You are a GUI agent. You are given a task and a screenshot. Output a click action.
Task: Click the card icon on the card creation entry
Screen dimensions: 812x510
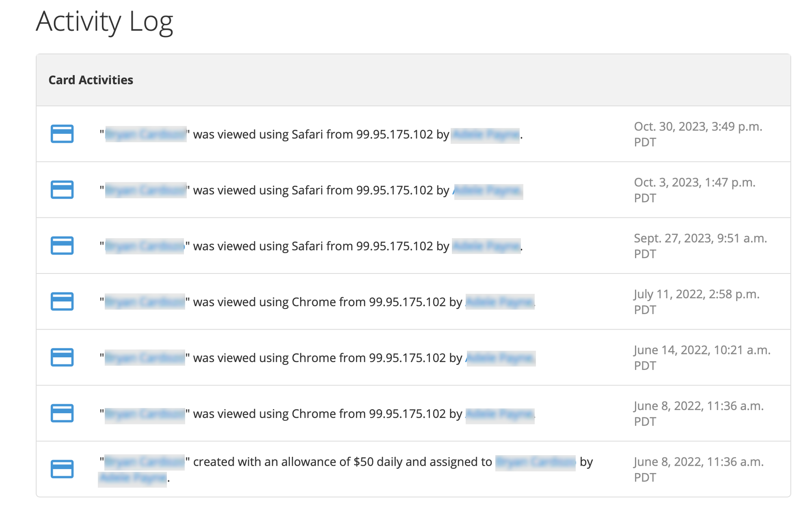coord(63,468)
